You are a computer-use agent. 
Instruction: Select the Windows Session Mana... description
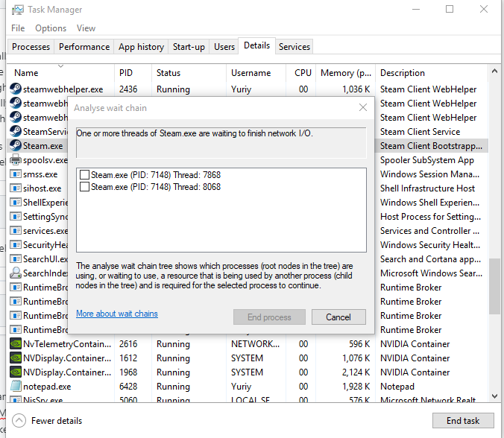point(429,174)
